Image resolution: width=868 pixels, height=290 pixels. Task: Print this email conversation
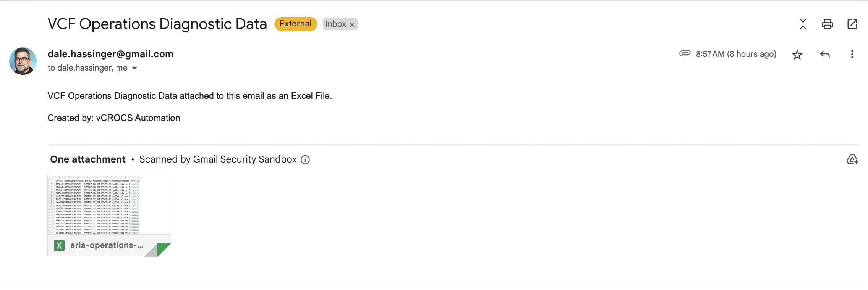827,24
